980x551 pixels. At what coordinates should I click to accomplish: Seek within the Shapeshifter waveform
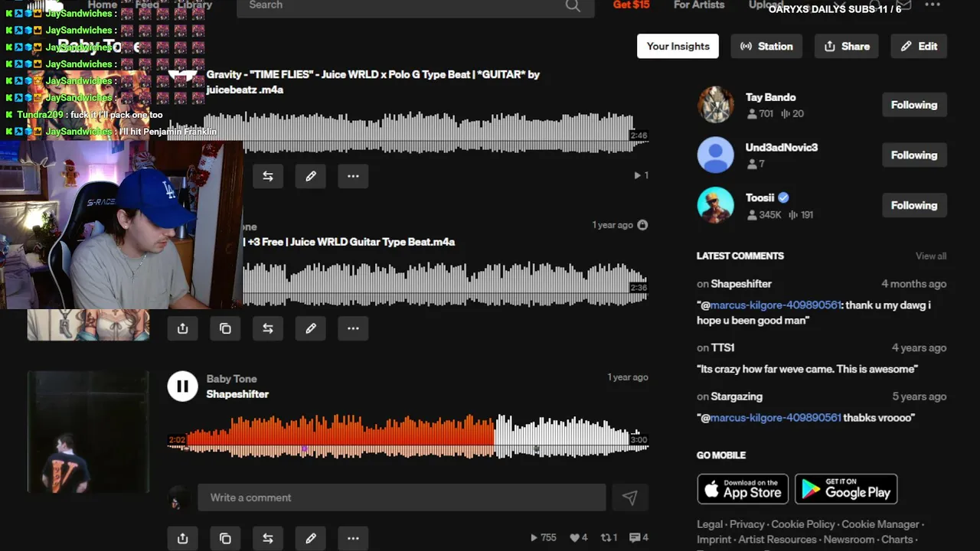tap(409, 437)
